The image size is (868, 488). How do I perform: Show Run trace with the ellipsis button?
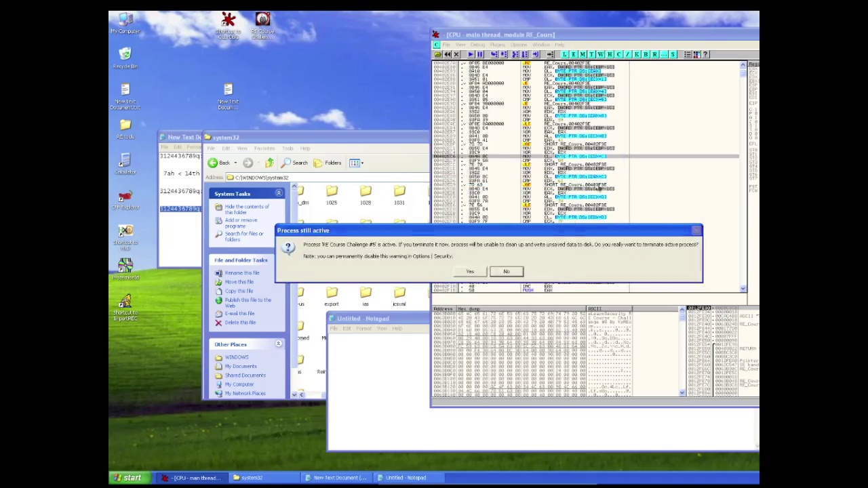point(664,54)
